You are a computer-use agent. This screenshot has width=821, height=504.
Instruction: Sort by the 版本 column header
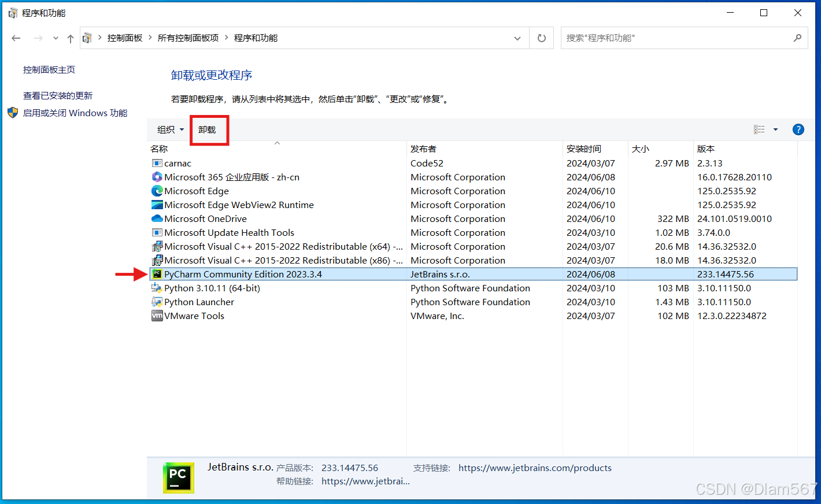[745, 149]
